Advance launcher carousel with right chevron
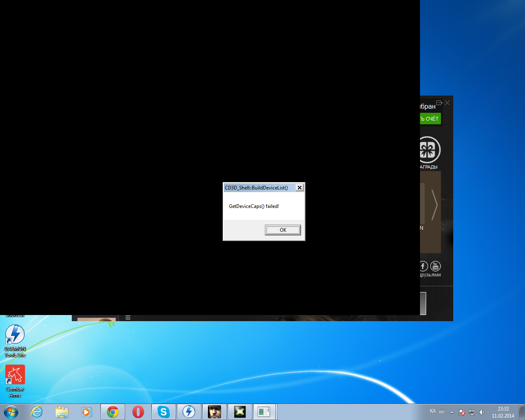Image resolution: width=525 pixels, height=420 pixels. [x=434, y=204]
